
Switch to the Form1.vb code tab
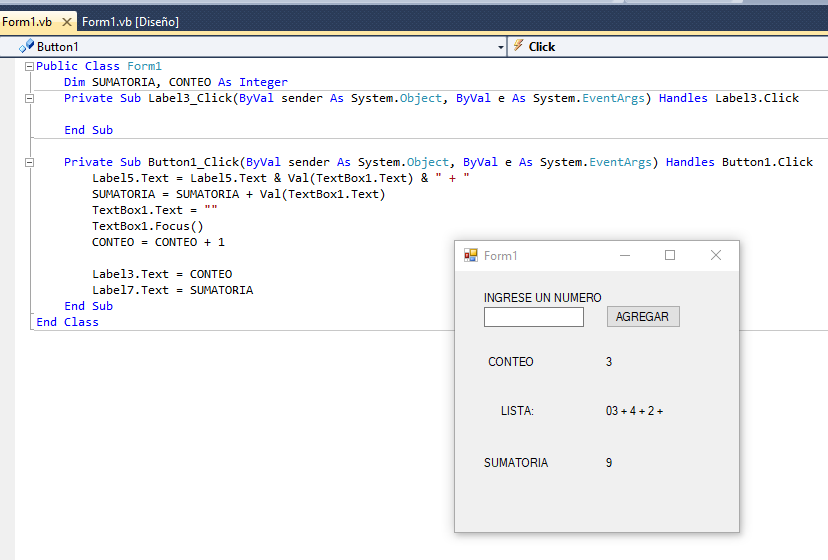coord(27,22)
